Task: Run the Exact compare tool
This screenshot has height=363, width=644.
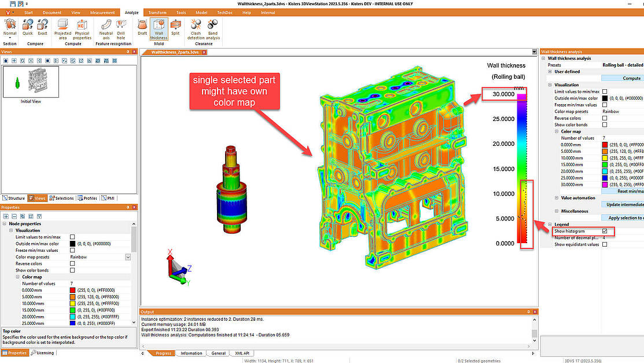Action: (x=42, y=28)
